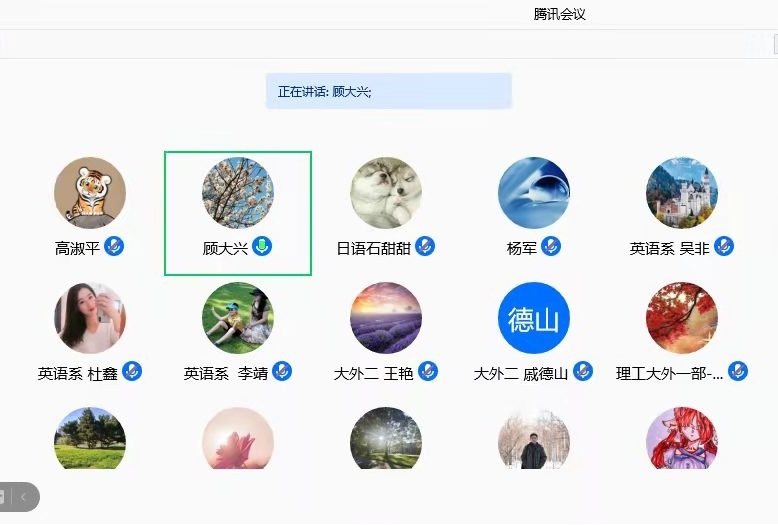Click the mic icon beside 大外二 戚德山
This screenshot has width=778, height=525.
583,371
